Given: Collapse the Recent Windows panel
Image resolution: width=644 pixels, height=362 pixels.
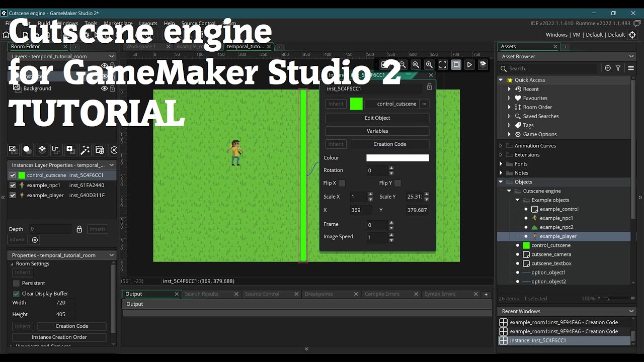Looking at the screenshot, I should coord(631,311).
